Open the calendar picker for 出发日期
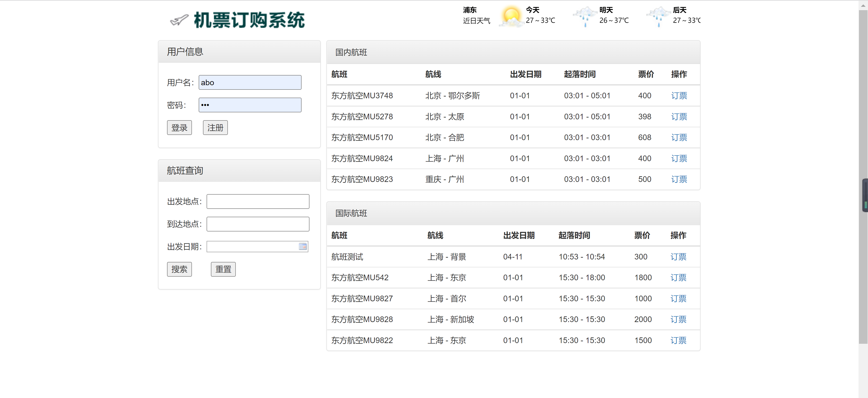The height and width of the screenshot is (398, 868). pos(303,246)
